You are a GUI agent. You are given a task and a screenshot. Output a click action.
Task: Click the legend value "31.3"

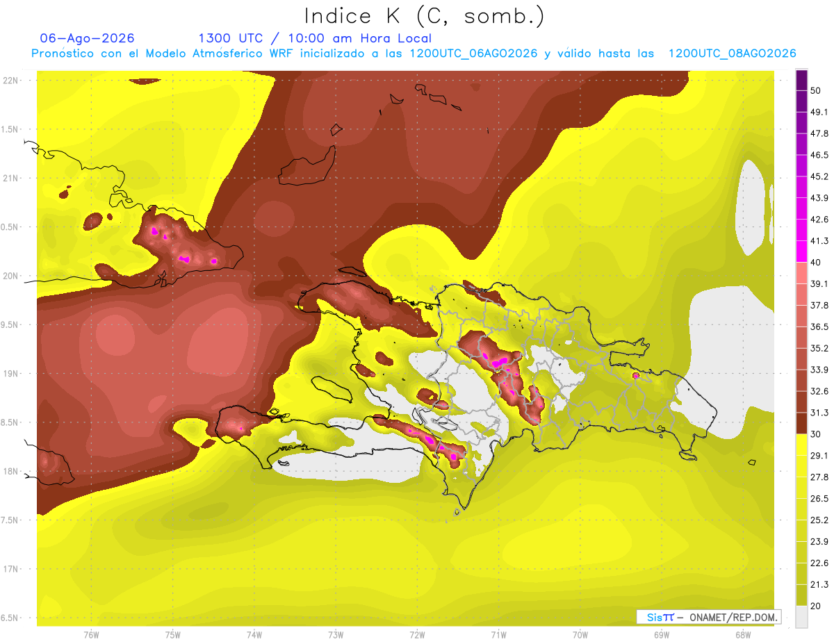tap(819, 413)
